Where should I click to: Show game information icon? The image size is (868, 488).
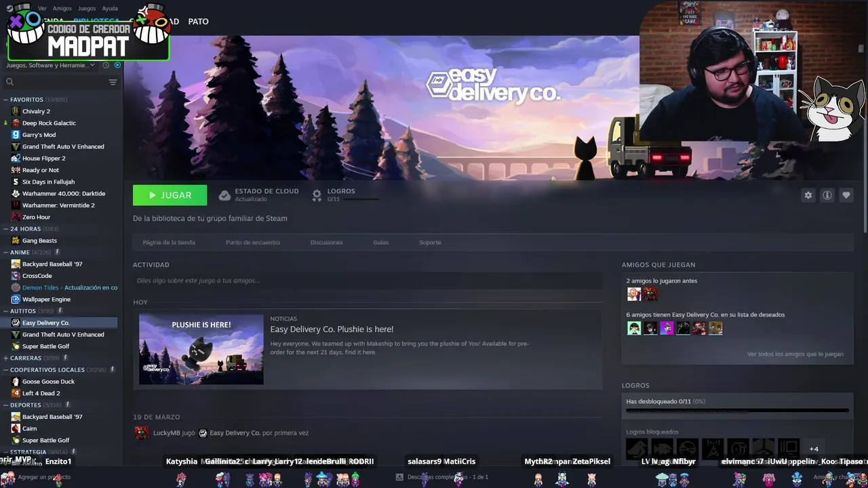coord(827,195)
